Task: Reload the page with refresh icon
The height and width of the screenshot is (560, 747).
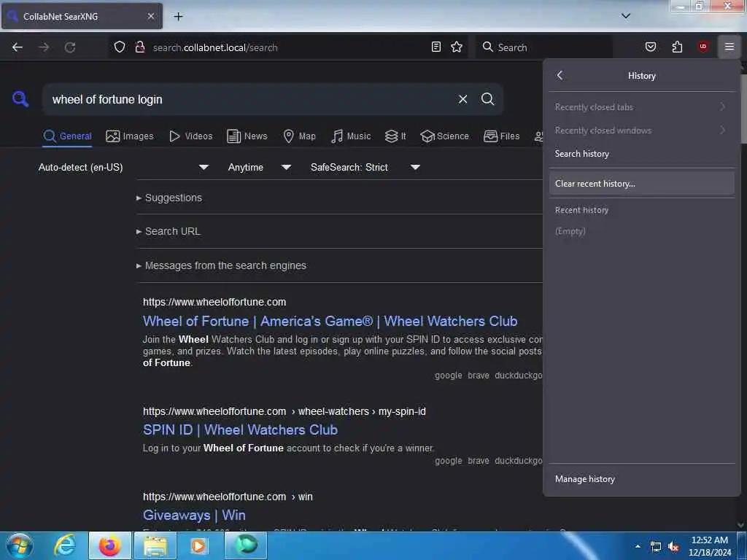Action: (x=70, y=47)
